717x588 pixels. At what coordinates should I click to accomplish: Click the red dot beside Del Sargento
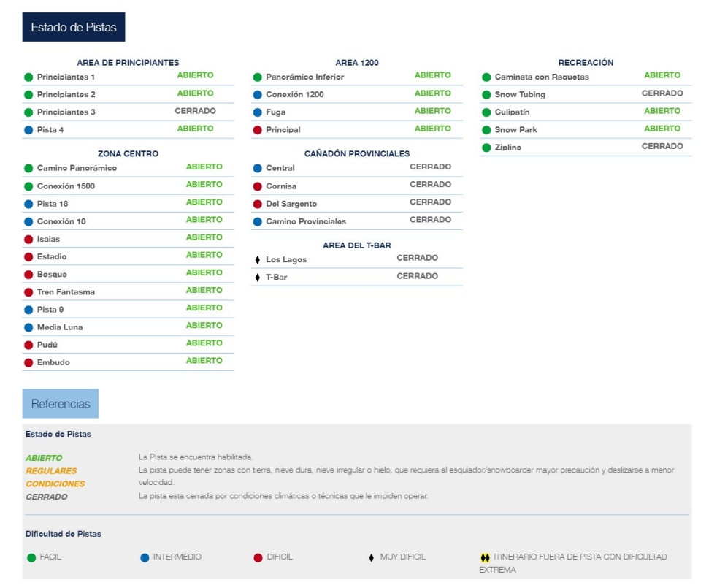pyautogui.click(x=258, y=205)
